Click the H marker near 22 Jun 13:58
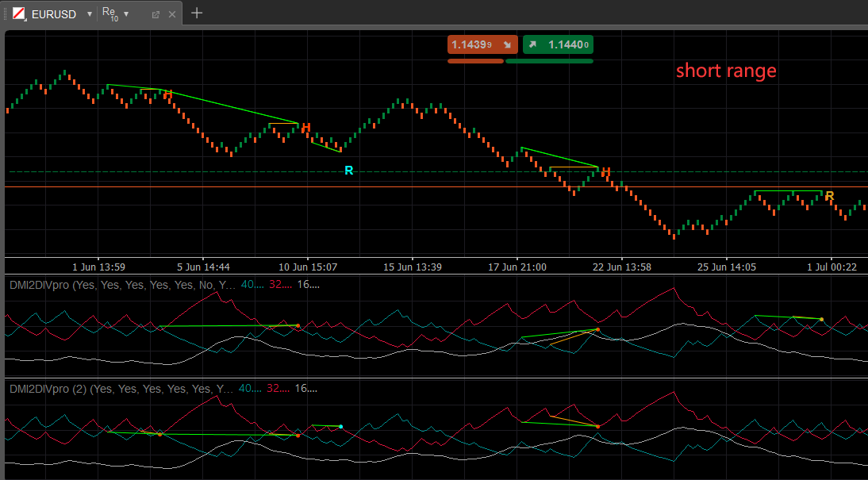 605,172
